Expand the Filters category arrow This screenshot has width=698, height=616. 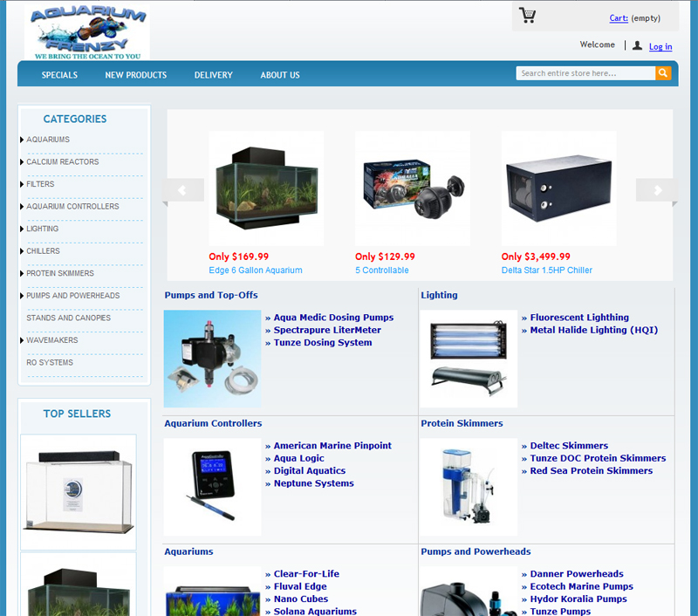[22, 184]
